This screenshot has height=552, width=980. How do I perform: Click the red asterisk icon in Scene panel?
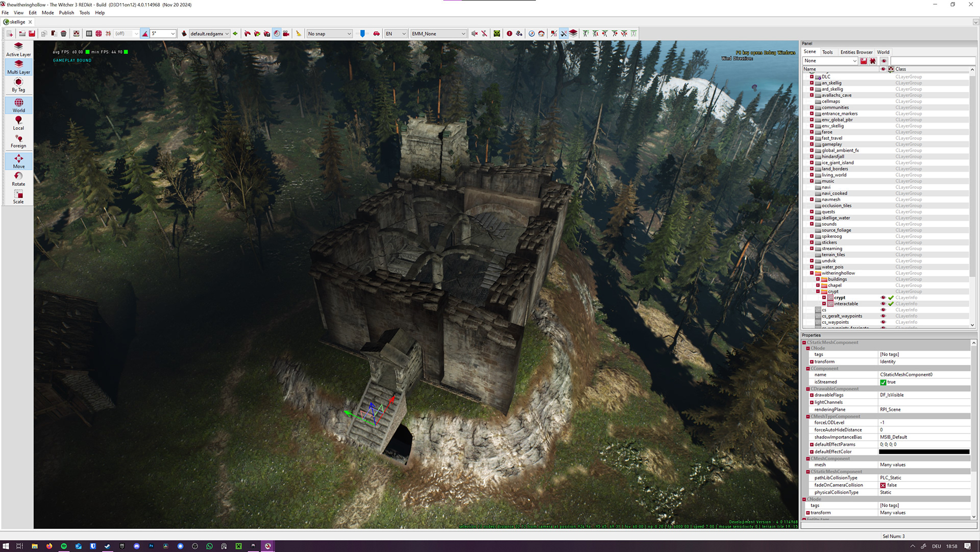click(x=873, y=61)
